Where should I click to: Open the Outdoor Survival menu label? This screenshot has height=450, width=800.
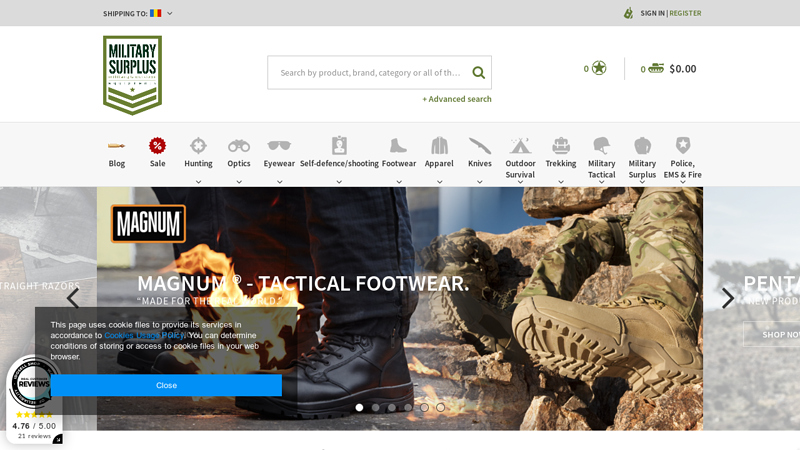520,169
